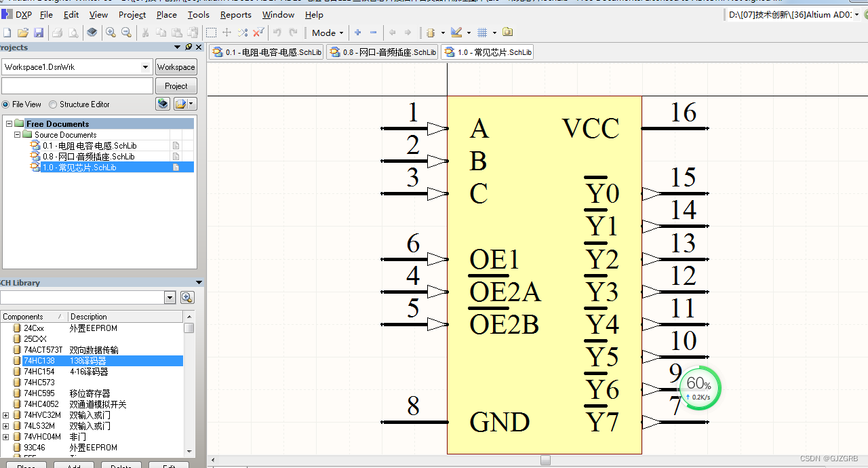Open the Mode dropdown in toolbar
The image size is (868, 468).
tap(328, 33)
